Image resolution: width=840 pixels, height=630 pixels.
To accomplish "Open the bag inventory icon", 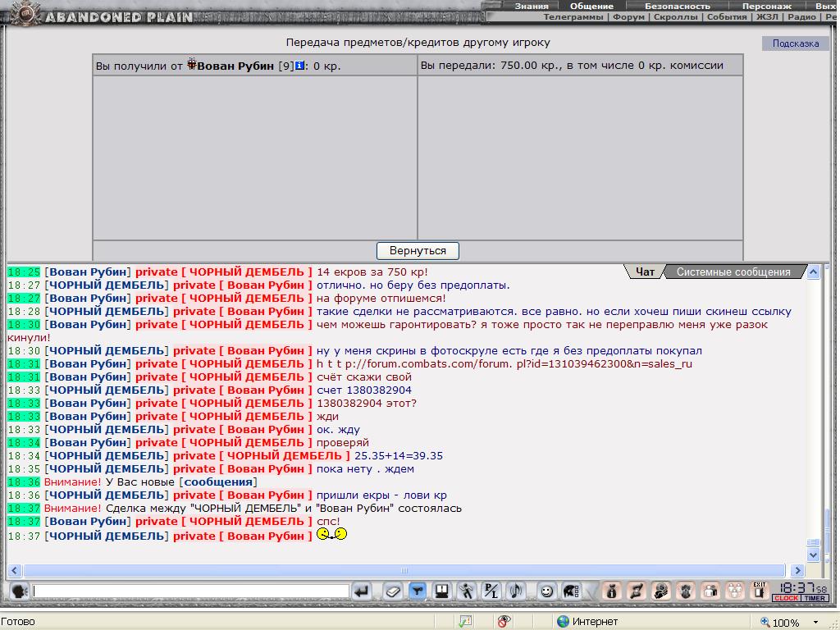I will (611, 591).
